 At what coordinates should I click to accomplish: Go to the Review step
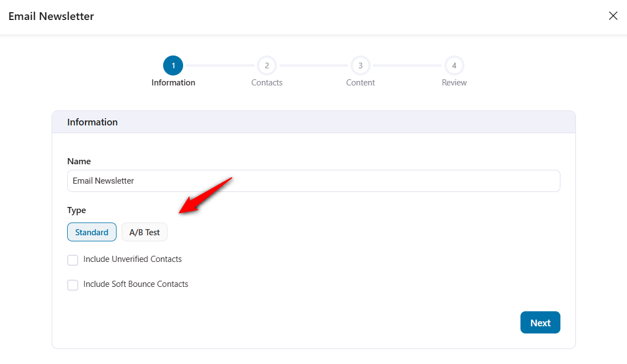(x=454, y=65)
